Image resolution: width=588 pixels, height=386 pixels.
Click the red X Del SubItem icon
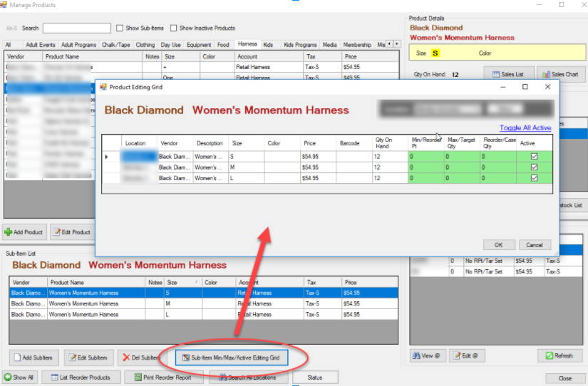126,358
